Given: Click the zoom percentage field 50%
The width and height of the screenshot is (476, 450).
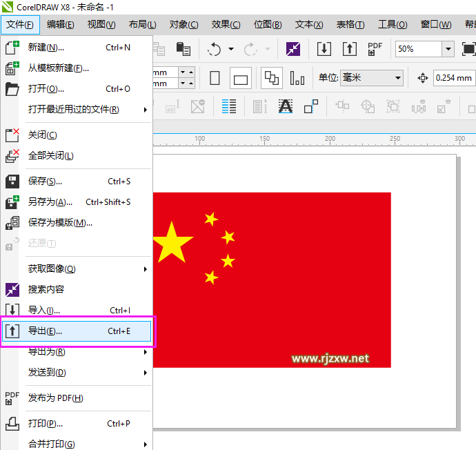Looking at the screenshot, I should pyautogui.click(x=418, y=49).
